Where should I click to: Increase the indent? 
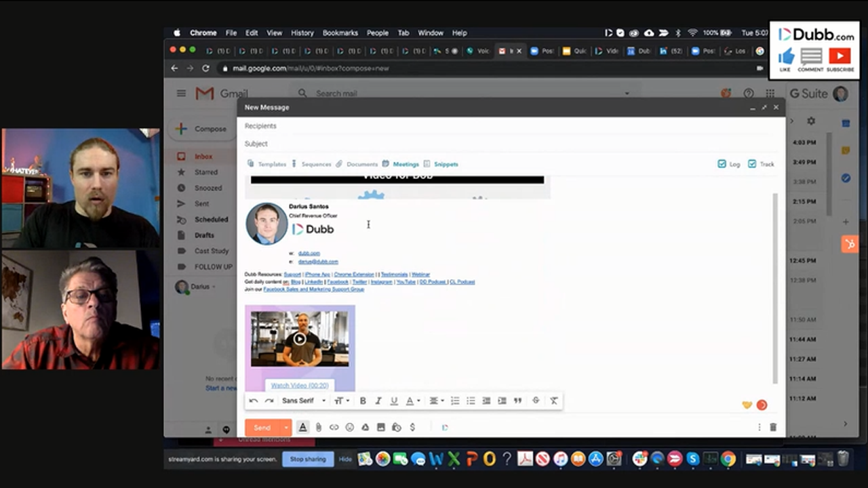pyautogui.click(x=502, y=401)
